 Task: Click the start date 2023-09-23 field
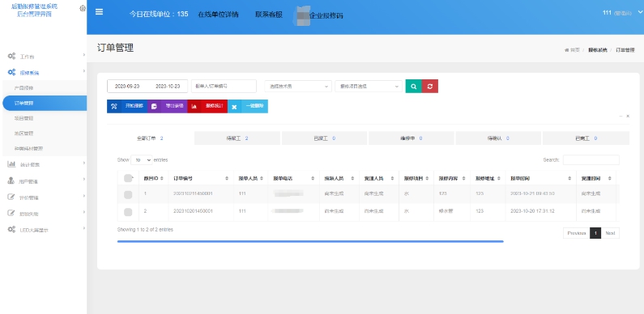127,87
